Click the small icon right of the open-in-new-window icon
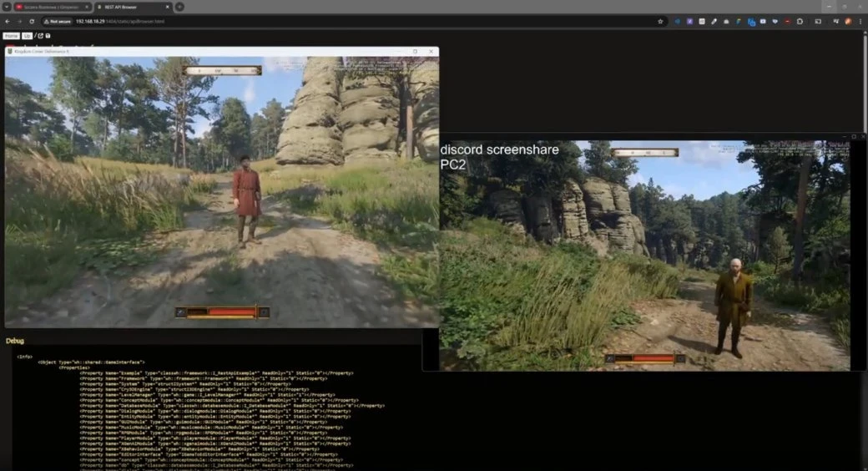The width and height of the screenshot is (868, 471). point(48,36)
